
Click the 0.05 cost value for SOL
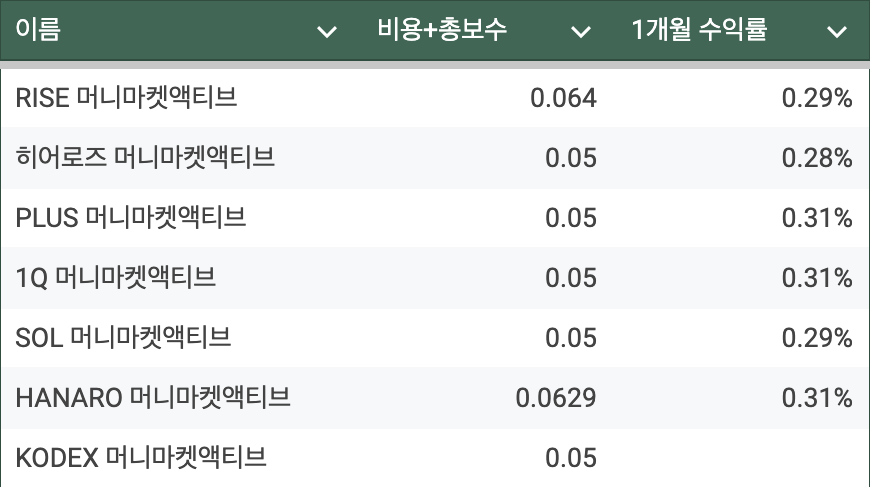coord(571,338)
